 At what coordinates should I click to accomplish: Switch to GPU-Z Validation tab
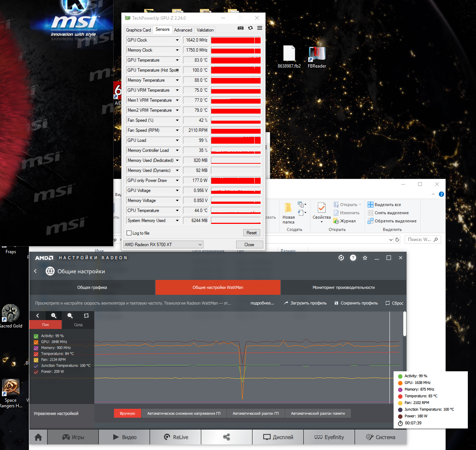[205, 30]
